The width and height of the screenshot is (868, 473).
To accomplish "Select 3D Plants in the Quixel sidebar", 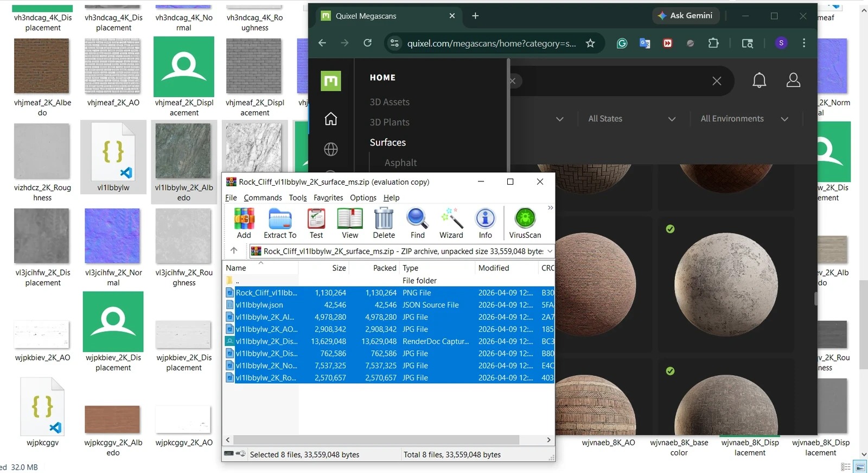I will (390, 122).
